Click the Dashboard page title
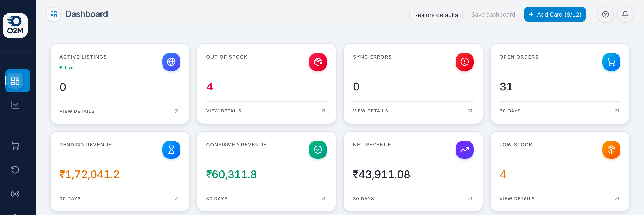This screenshot has width=644, height=215. [87, 14]
